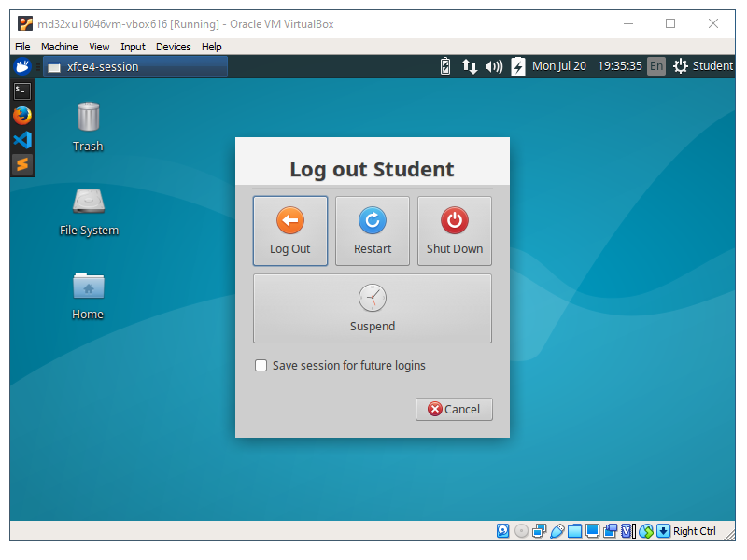Open the Terminal launcher in side panel
747x560 pixels.
click(22, 91)
